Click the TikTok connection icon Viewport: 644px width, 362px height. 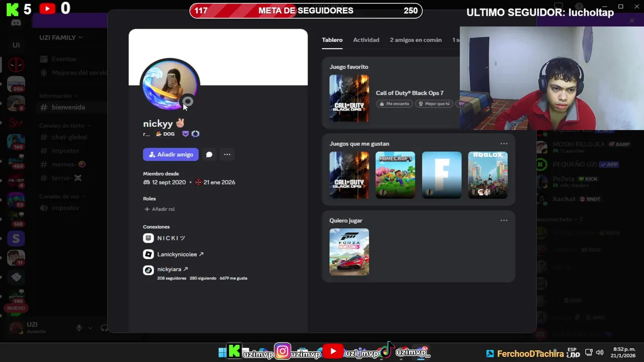148,270
